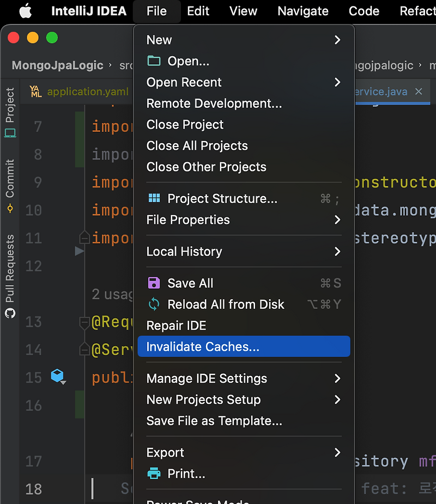Screen dimensions: 436x504
Task: Click the Open folder icon in File menu
Action: pos(154,61)
